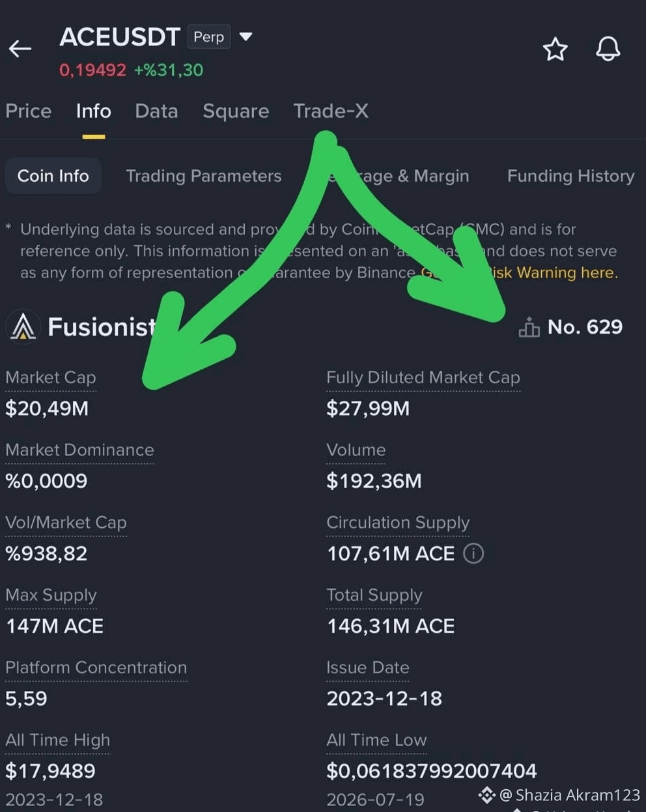Open price alerts via bell icon
Screen dimensions: 646x812
608,49
